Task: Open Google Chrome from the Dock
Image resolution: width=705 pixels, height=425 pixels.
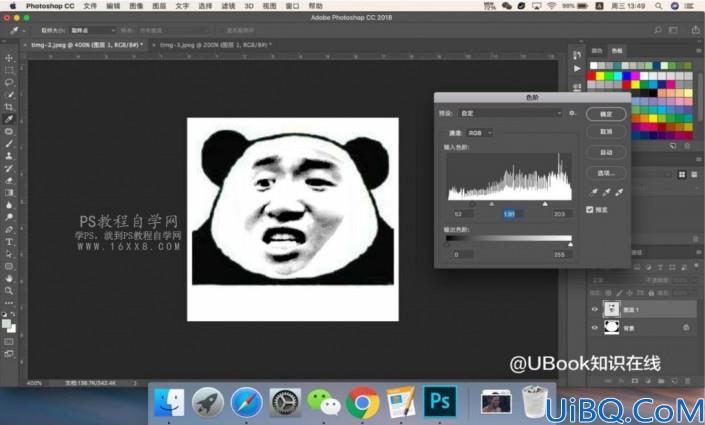Action: click(362, 403)
